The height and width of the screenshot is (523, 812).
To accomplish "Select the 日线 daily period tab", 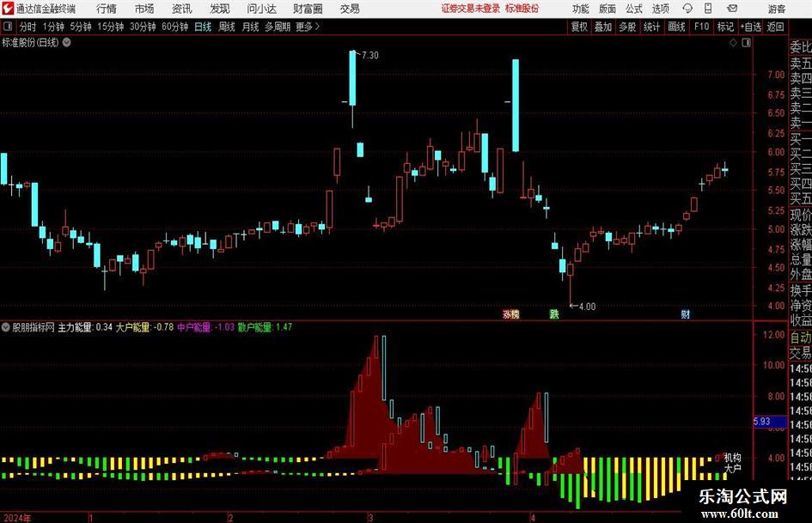I will (203, 27).
